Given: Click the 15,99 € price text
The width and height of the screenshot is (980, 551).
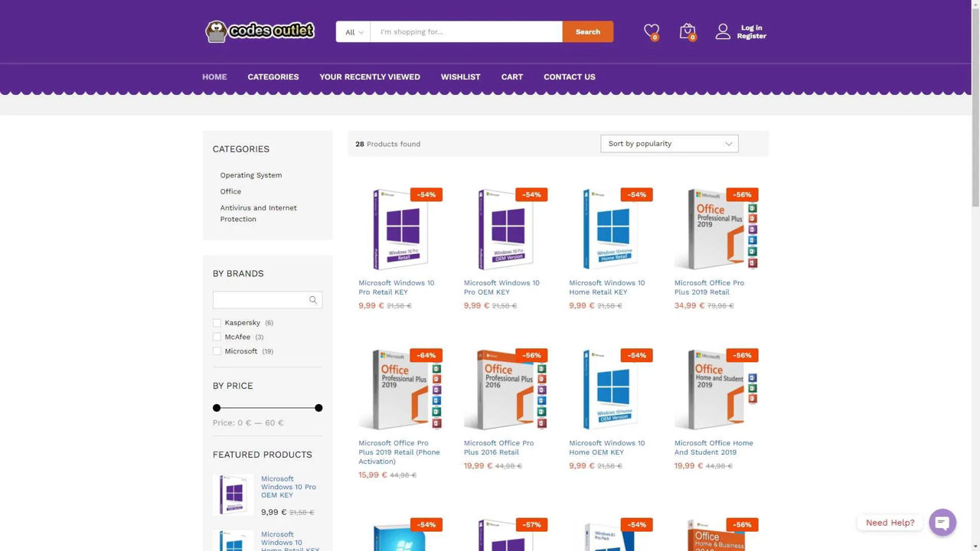Looking at the screenshot, I should pos(373,475).
